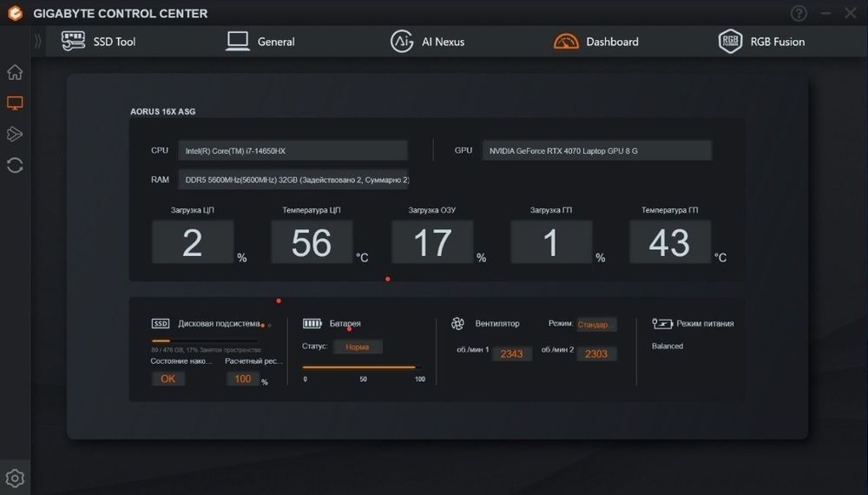868x495 pixels.
Task: Click the AORUS 16X ASG title
Action: [x=163, y=111]
